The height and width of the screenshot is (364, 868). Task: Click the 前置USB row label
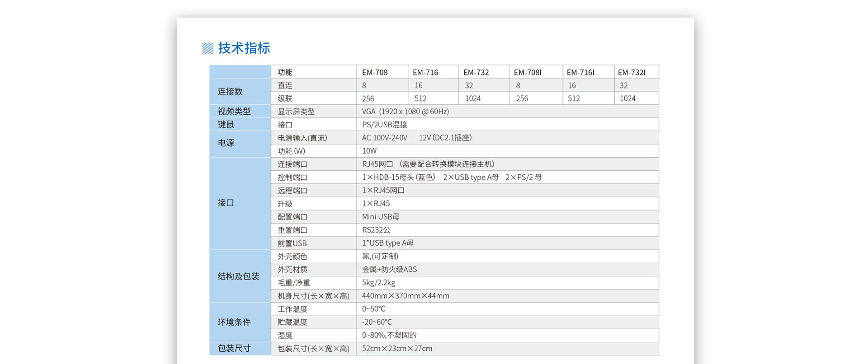point(292,243)
